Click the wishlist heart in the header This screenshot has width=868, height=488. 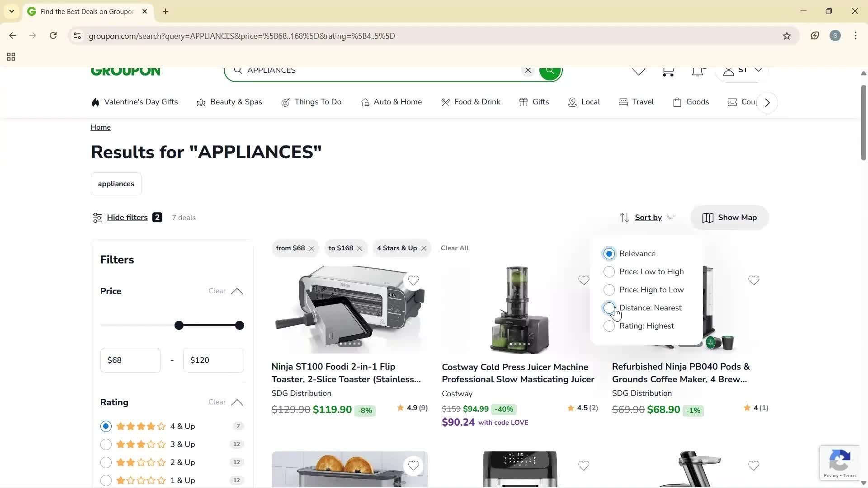click(x=638, y=71)
